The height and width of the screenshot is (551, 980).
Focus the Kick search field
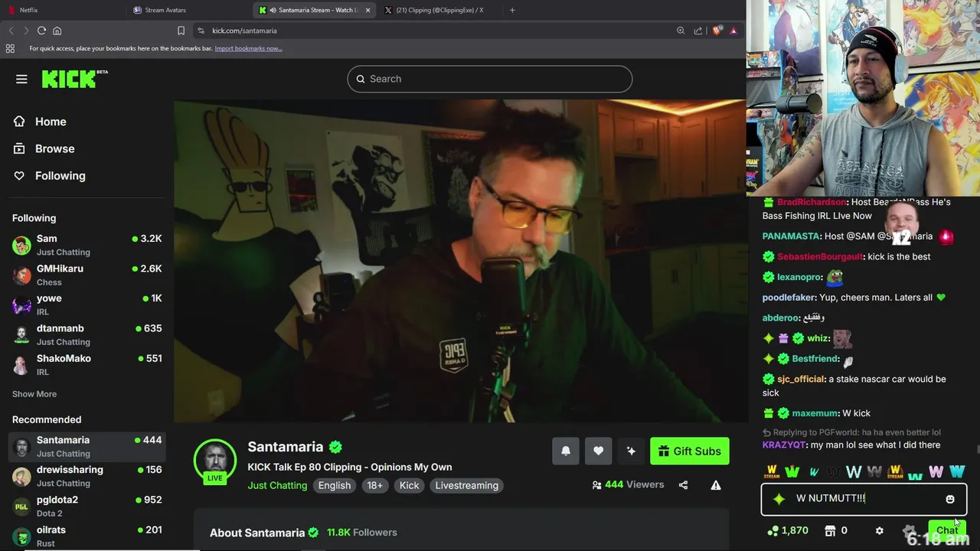[490, 79]
